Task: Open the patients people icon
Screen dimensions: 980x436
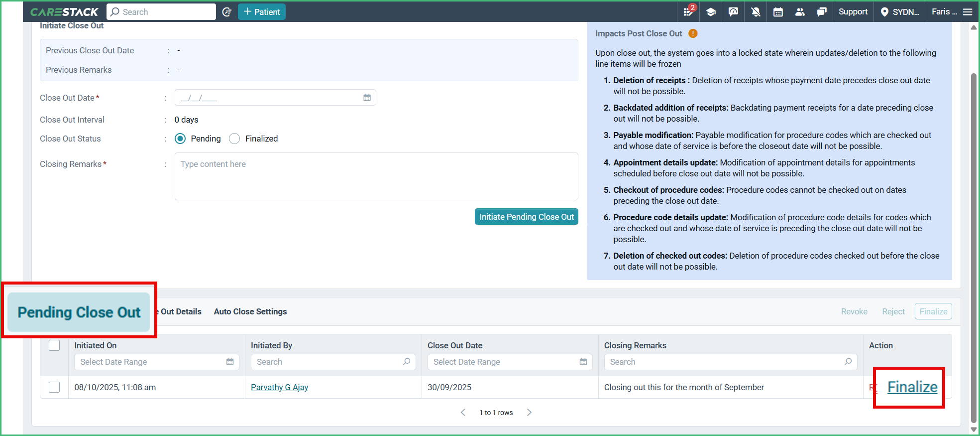Action: 800,12
